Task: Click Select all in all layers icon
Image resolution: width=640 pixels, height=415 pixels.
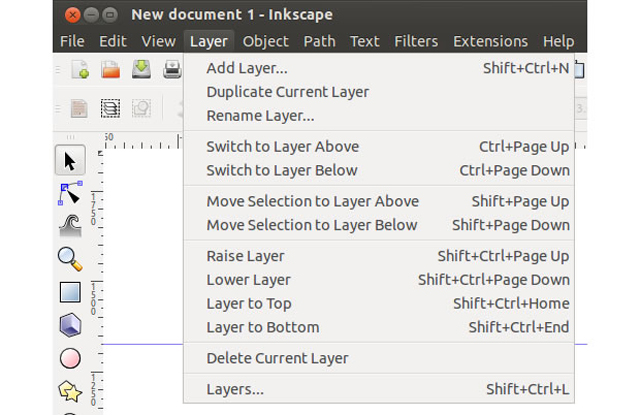Action: click(110, 107)
